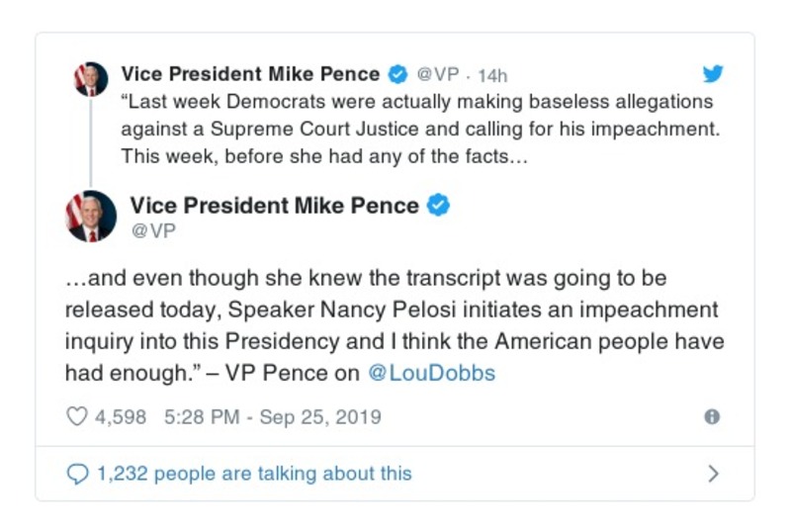This screenshot has width=790, height=532.
Task: Click verified badge beside the large name
Action: [x=438, y=206]
